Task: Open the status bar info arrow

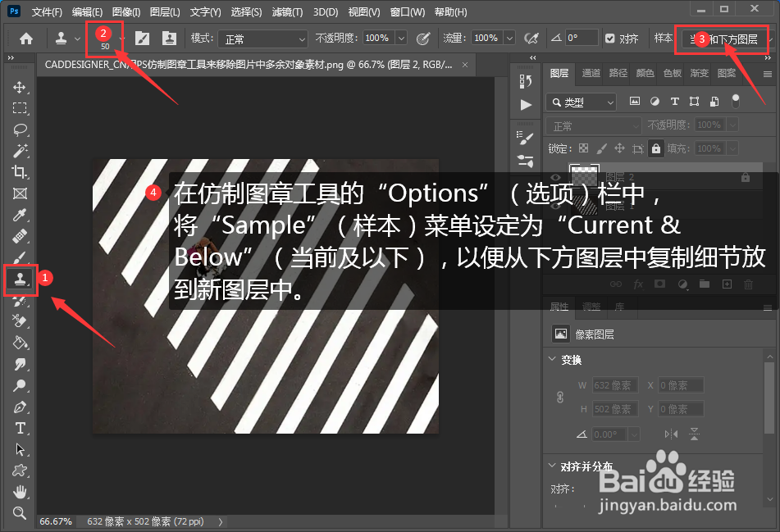Action: (x=221, y=521)
